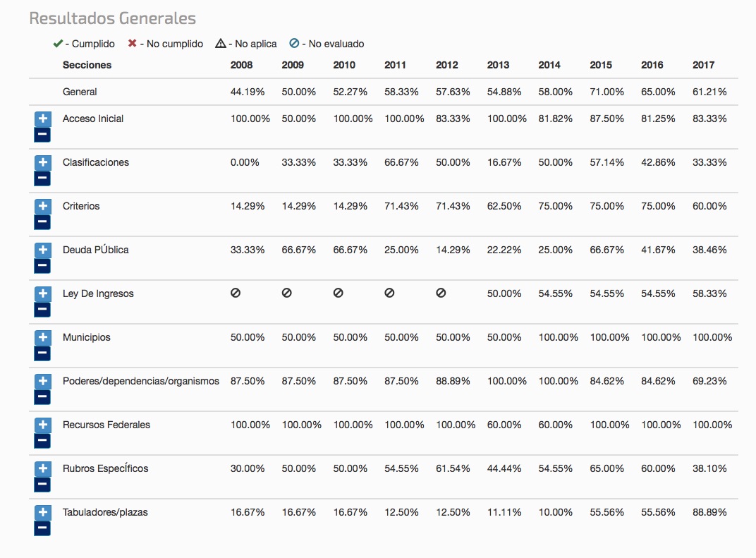This screenshot has height=558, width=756.
Task: Click the No evaluado legend circle icon
Action: click(x=294, y=44)
